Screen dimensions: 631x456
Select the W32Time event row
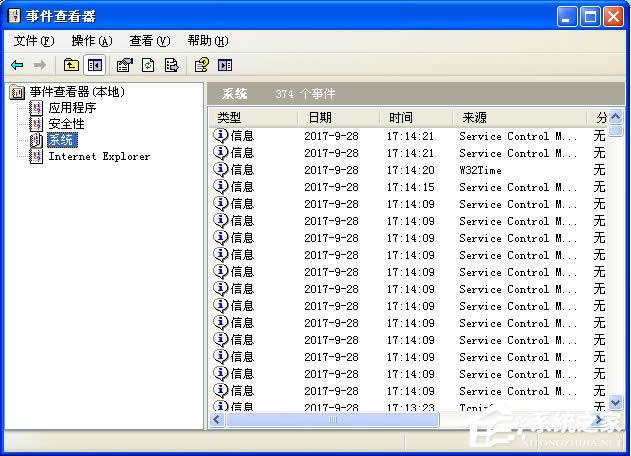400,170
